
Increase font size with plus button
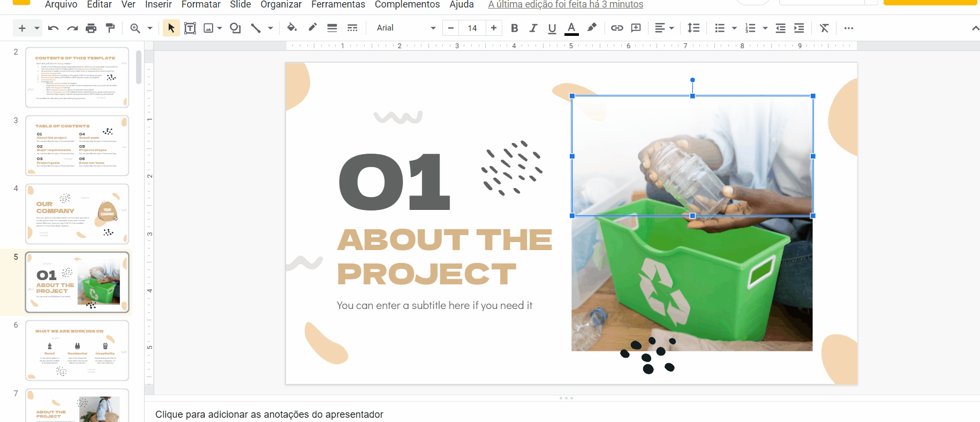(494, 28)
